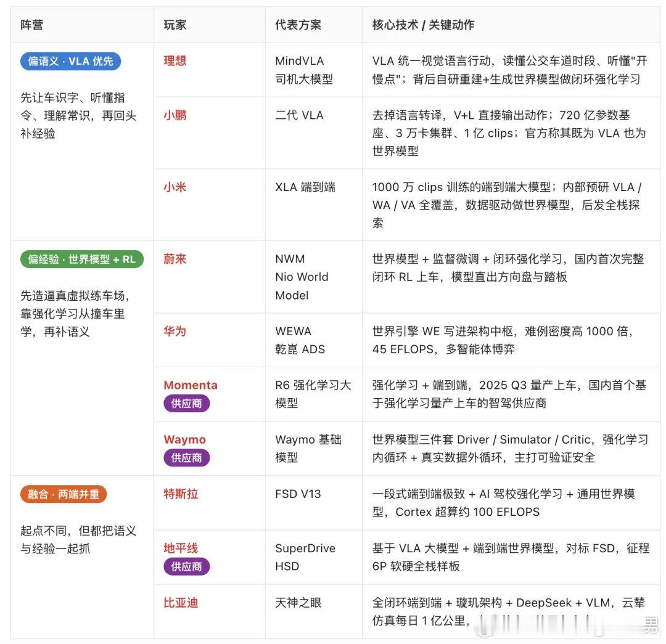Screen dimensions: 666x644
Task: Click the description starting 去掉语言转译
Action: 509,133
